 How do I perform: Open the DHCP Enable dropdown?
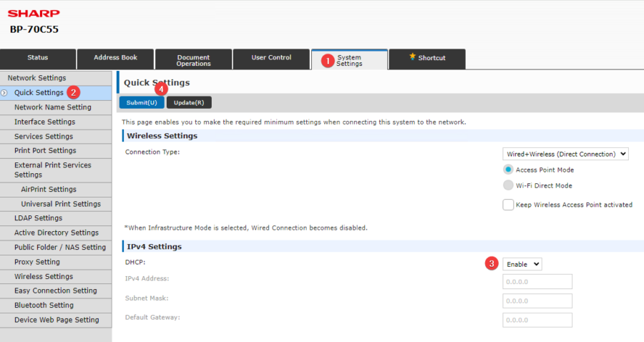[522, 264]
